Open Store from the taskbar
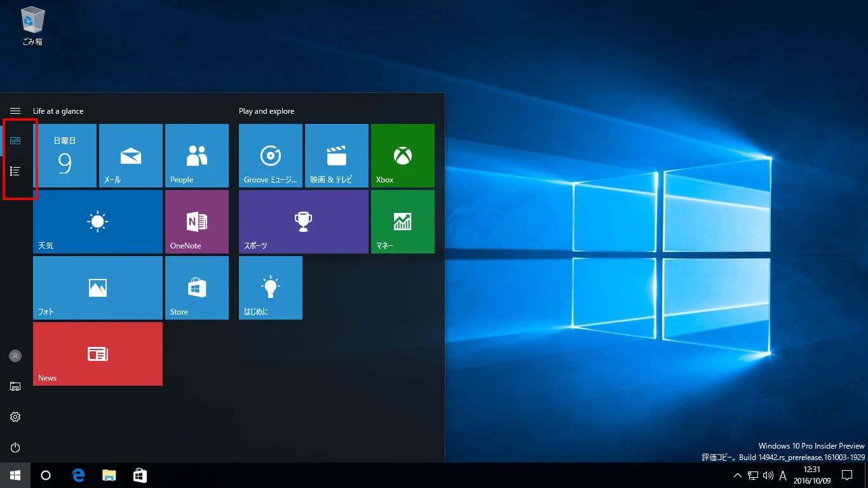 click(140, 475)
